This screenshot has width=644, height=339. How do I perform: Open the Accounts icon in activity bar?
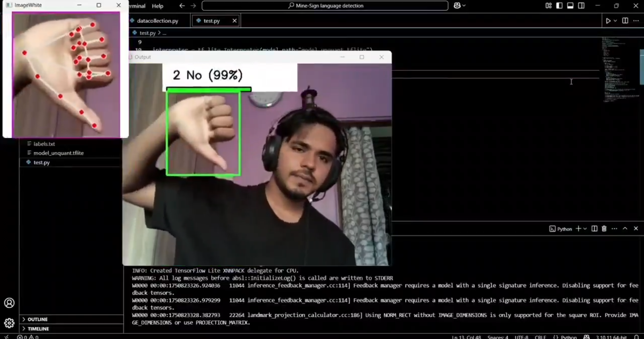click(9, 303)
